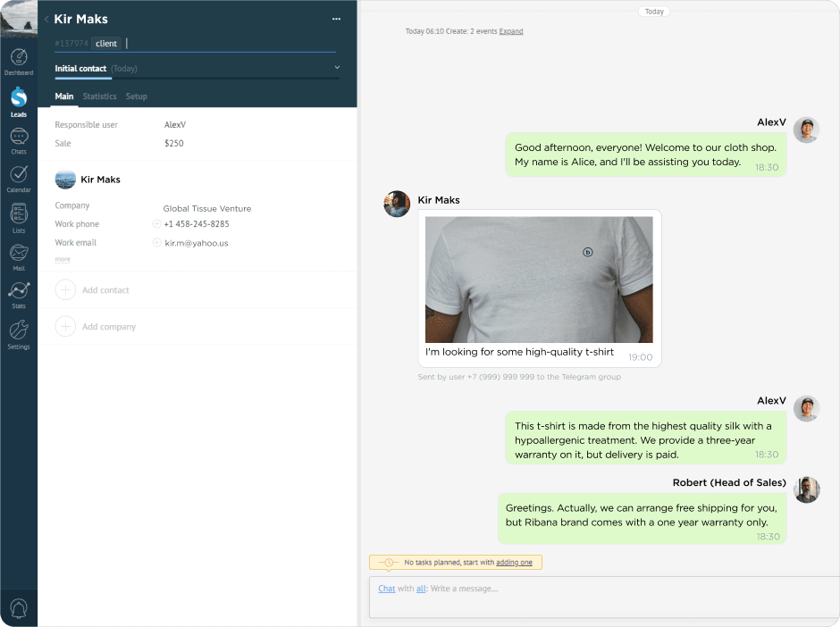Open the lead options menu (three dots)

point(336,19)
